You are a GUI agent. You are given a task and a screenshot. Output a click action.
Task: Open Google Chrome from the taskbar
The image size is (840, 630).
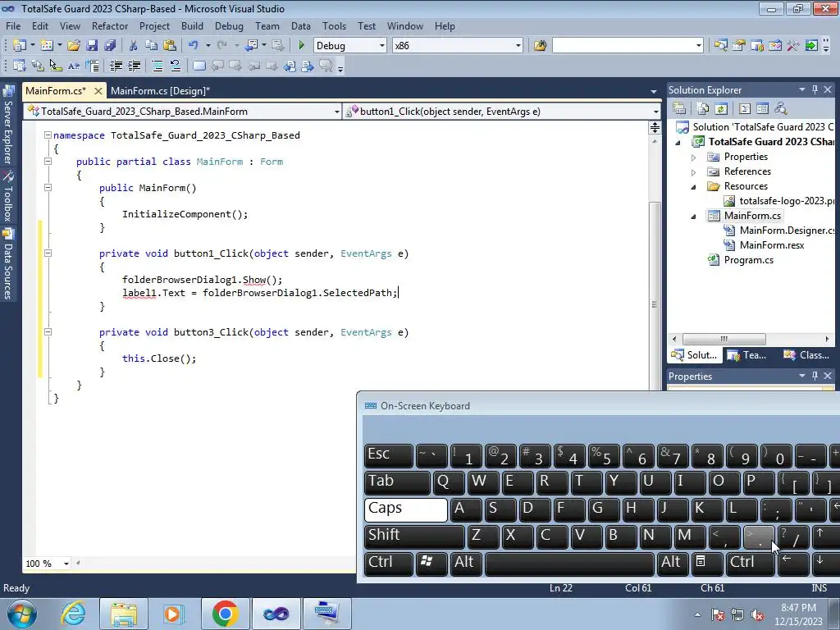tap(225, 613)
